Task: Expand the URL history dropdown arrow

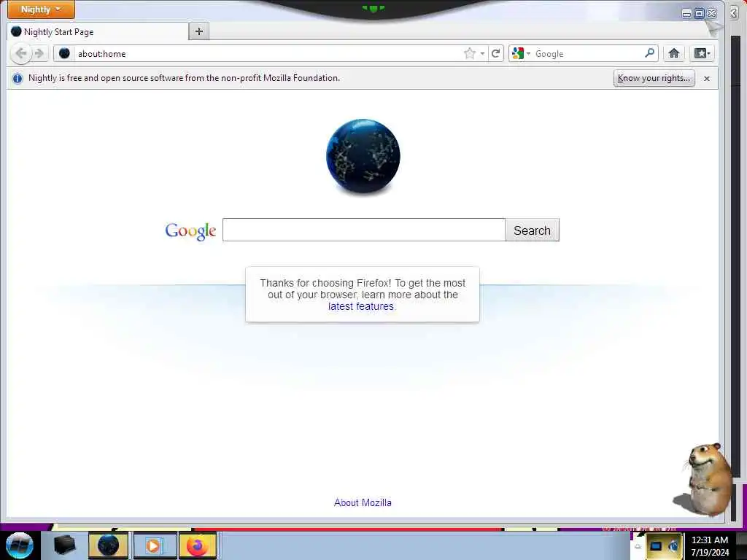Action: point(483,53)
